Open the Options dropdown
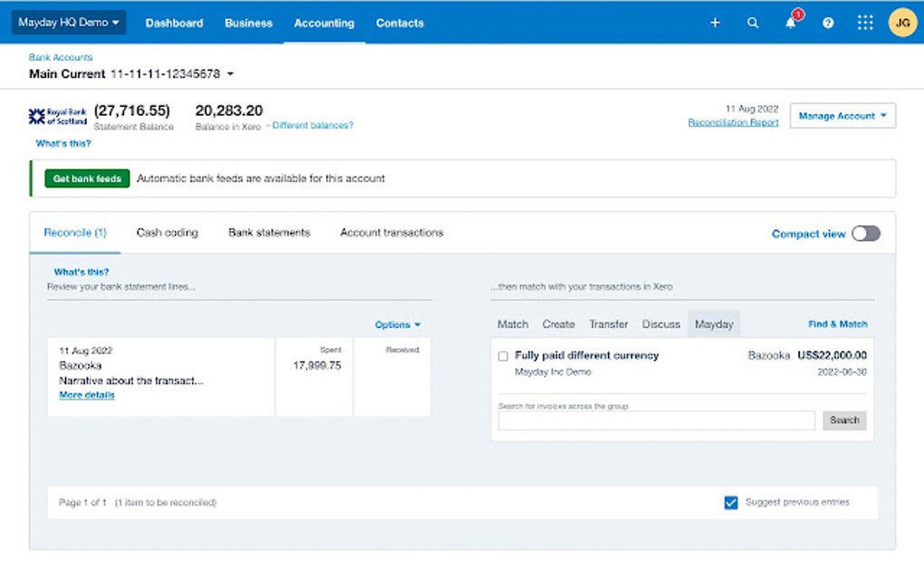 [x=398, y=324]
